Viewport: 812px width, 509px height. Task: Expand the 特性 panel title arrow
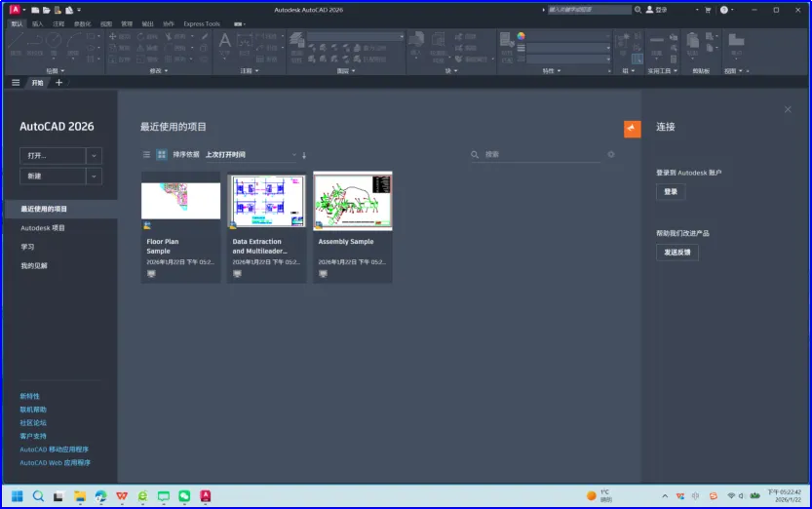[559, 71]
